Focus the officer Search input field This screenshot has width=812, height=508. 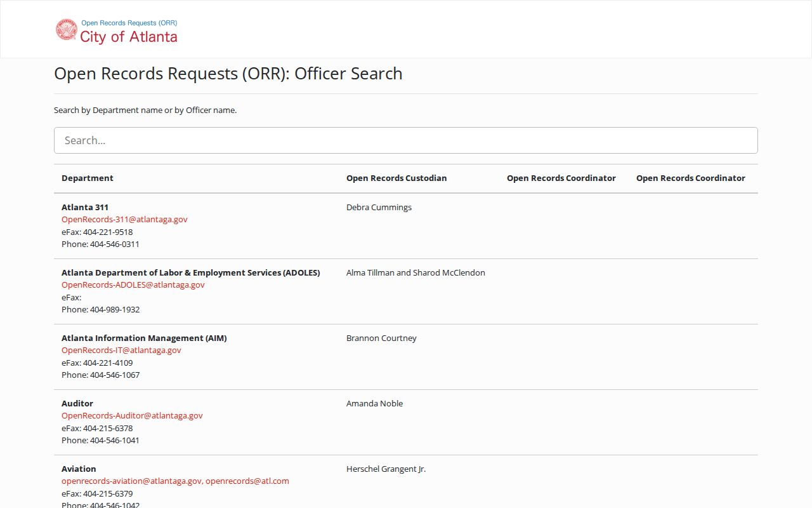(x=406, y=140)
